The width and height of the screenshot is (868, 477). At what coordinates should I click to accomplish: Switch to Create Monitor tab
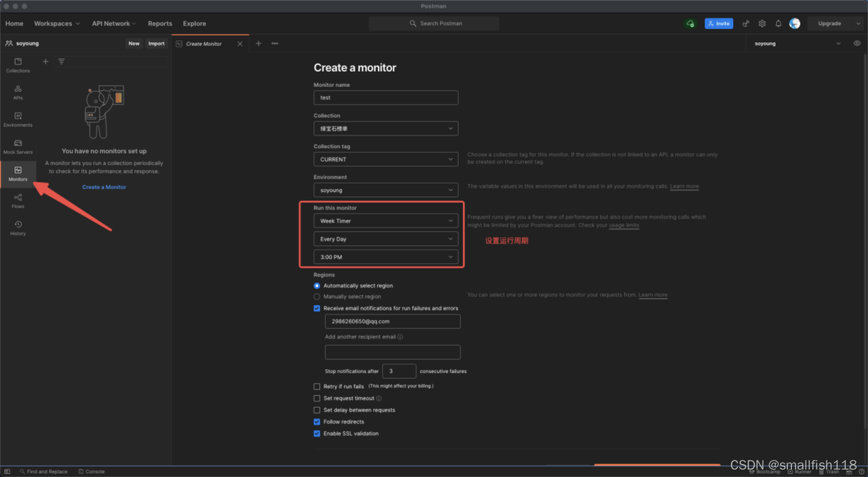pos(203,43)
